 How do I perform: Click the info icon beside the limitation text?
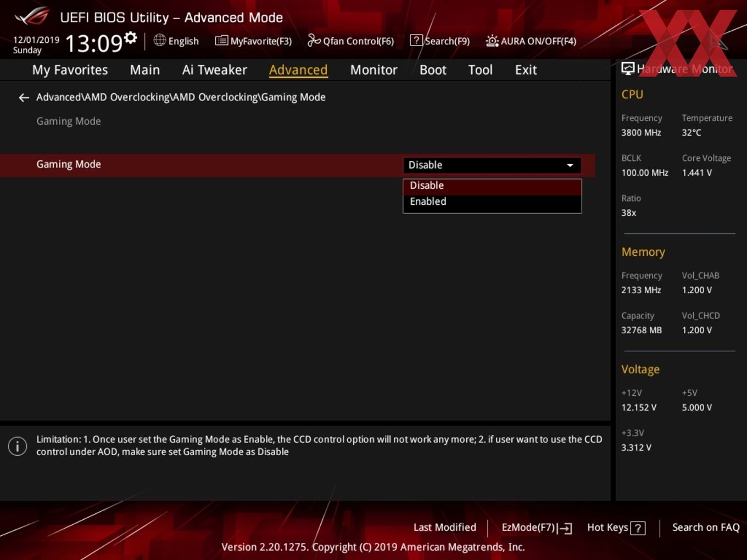(x=18, y=446)
